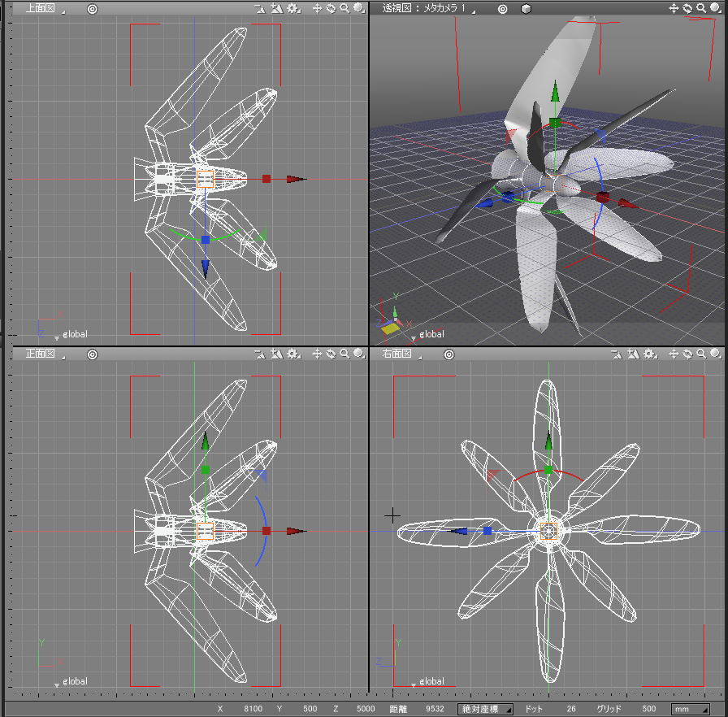Click the zoom magnifier icon in top view
The image size is (728, 717).
pos(344,9)
